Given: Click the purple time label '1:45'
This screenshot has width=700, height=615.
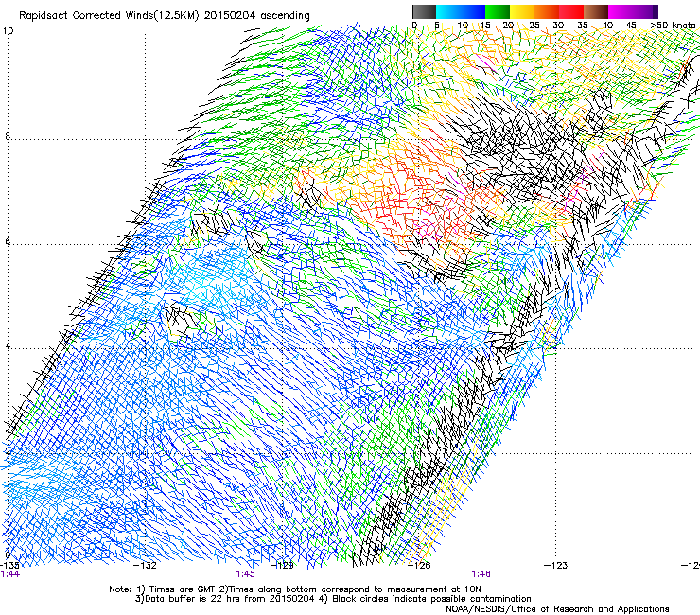Looking at the screenshot, I should point(246,574).
